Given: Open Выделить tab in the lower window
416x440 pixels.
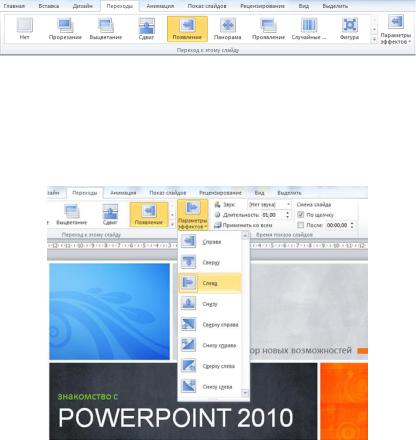Looking at the screenshot, I should click(x=289, y=193).
